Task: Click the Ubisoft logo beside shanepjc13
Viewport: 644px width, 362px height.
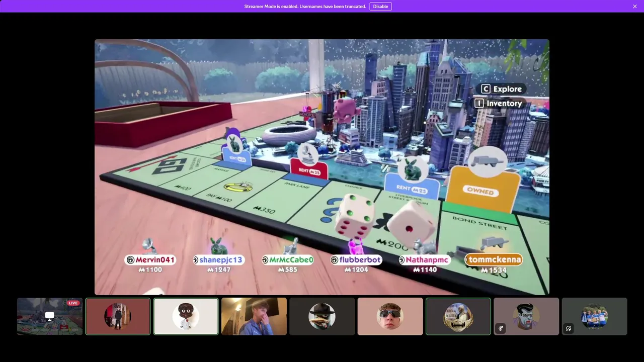Action: pyautogui.click(x=196, y=260)
